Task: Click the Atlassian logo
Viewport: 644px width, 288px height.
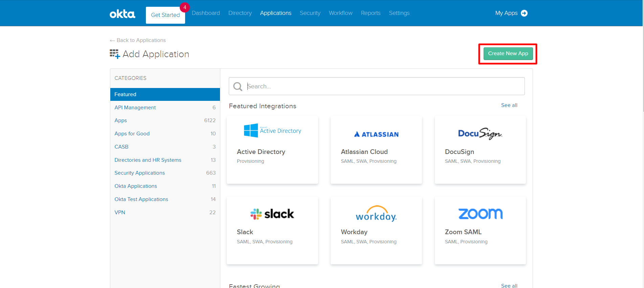Action: [x=376, y=134]
